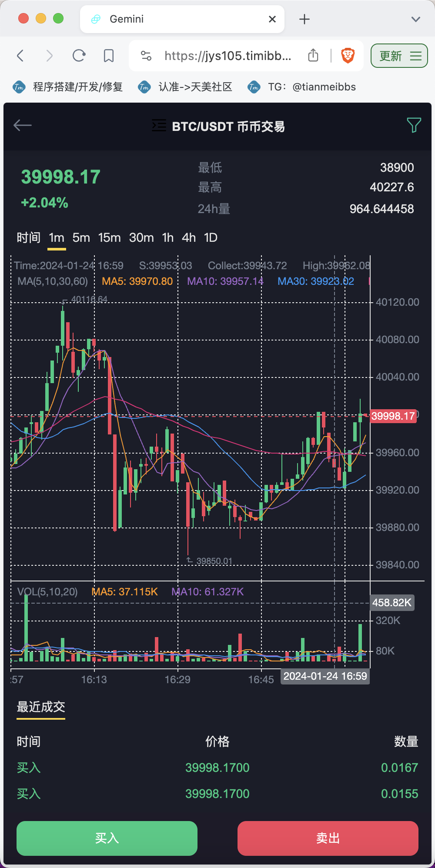Click the URL address field
The image size is (435, 868).
pyautogui.click(x=228, y=56)
